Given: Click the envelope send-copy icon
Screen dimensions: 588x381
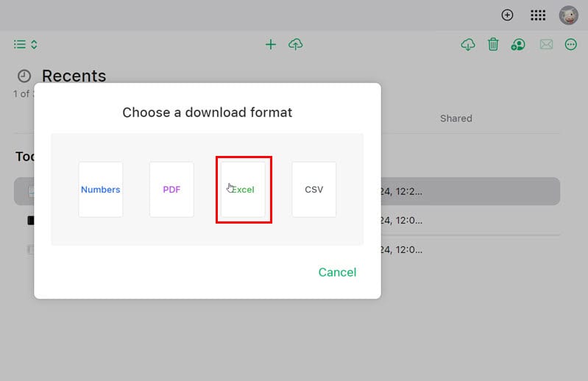Looking at the screenshot, I should click(x=546, y=45).
